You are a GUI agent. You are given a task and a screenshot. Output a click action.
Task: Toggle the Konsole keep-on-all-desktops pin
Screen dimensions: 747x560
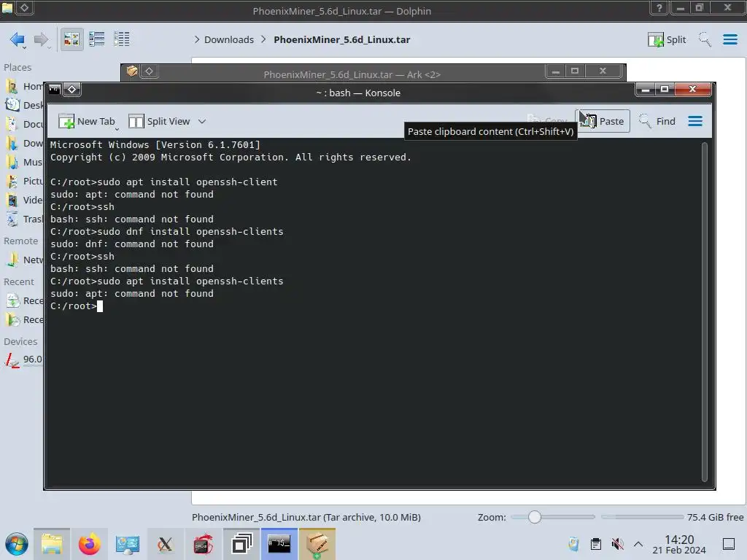72,89
